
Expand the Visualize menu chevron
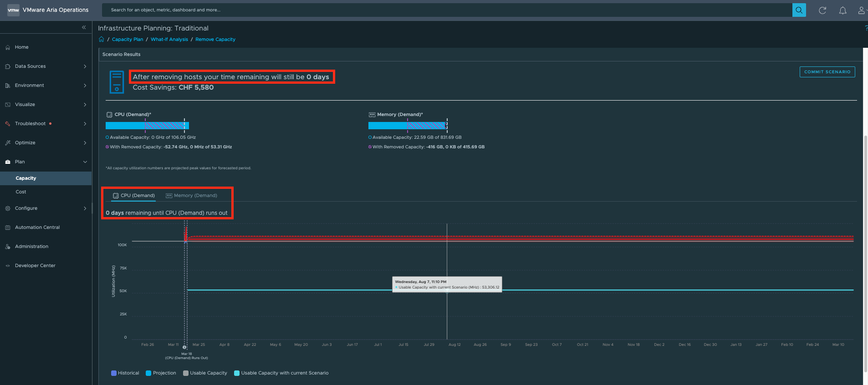point(85,105)
